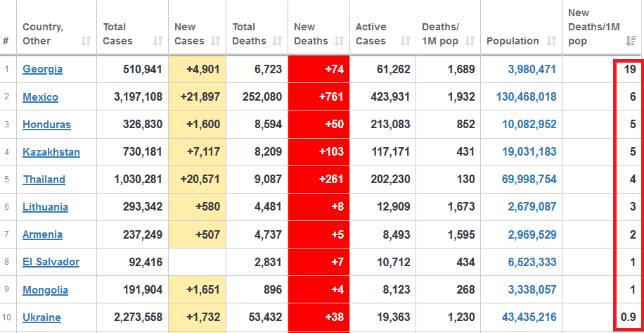
Task: Open the Georgia country link
Action: point(42,69)
